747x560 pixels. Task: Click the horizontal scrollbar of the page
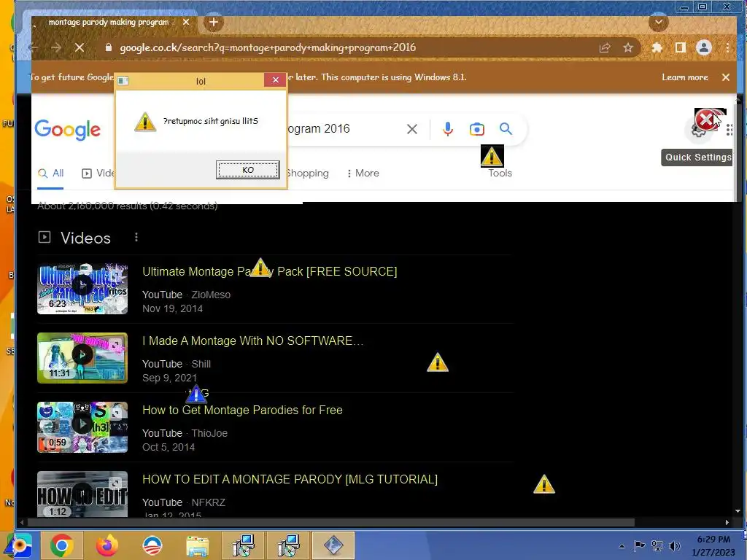pos(331,522)
